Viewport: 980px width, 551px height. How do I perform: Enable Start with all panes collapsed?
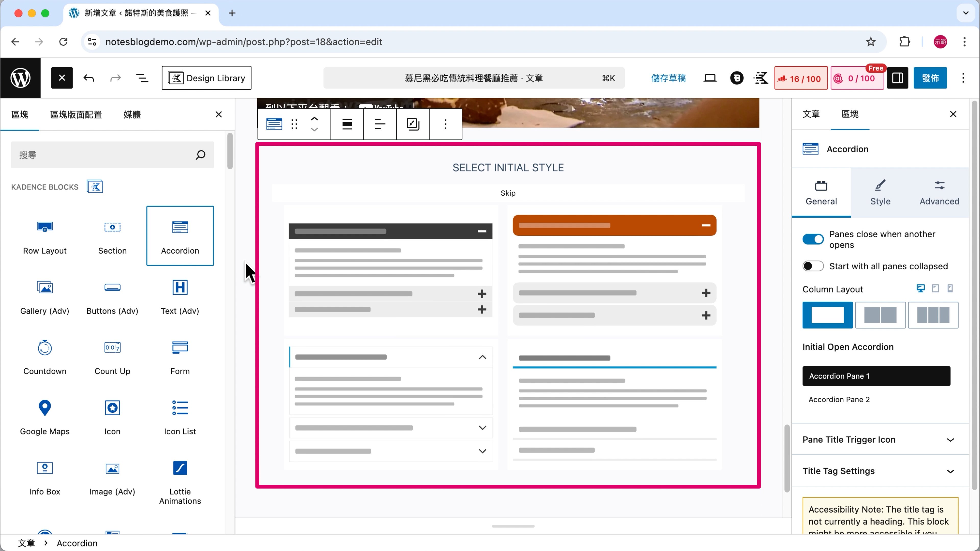pos(813,266)
